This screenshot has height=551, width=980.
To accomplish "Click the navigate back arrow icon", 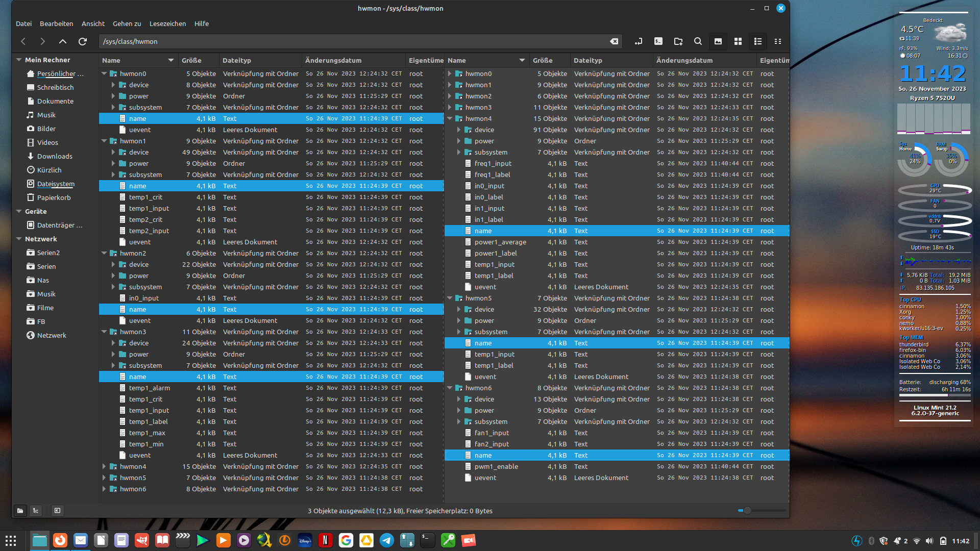I will (x=23, y=41).
